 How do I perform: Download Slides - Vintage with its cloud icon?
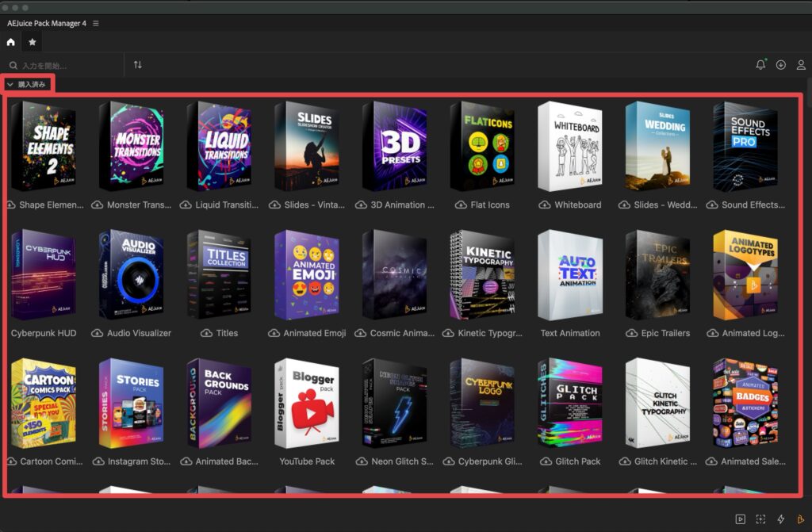[274, 205]
